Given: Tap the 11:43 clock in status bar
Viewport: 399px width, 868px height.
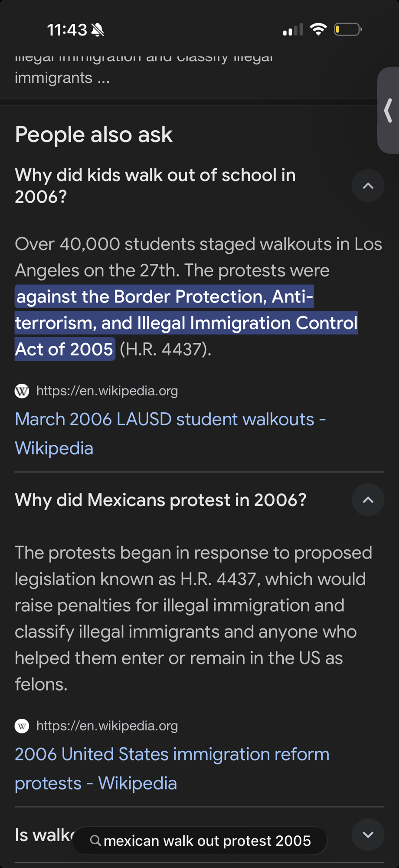Looking at the screenshot, I should click(x=67, y=30).
